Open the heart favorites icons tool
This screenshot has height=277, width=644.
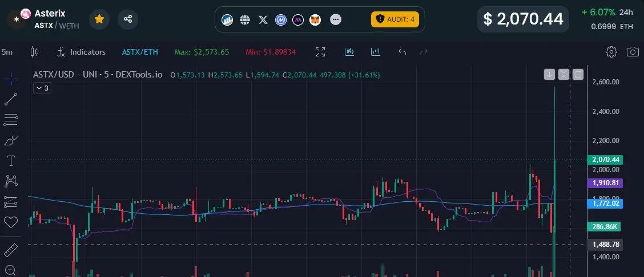tap(11, 222)
